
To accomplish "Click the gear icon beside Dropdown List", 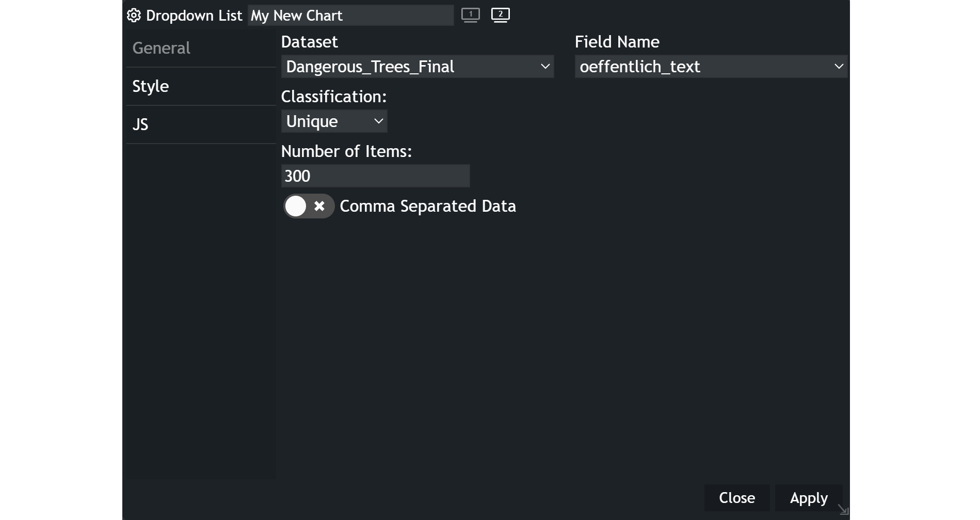I will click(134, 15).
